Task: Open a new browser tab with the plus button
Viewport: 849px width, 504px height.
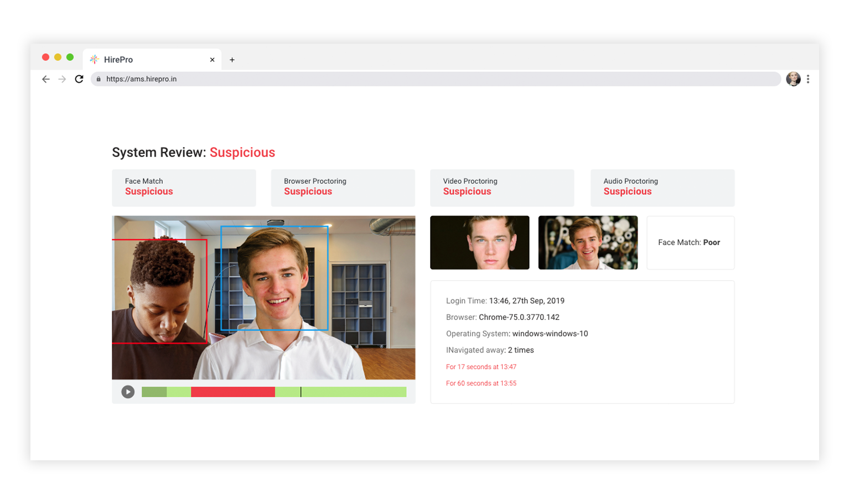Action: 232,59
